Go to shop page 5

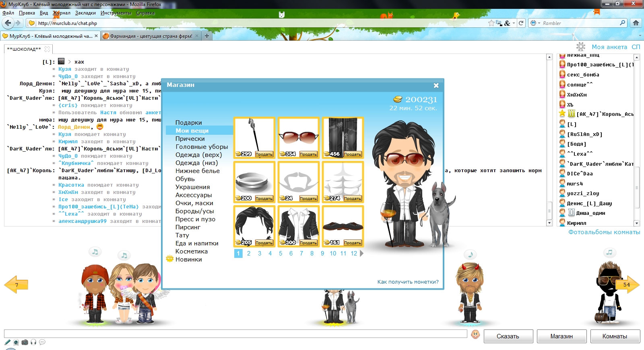coord(281,253)
